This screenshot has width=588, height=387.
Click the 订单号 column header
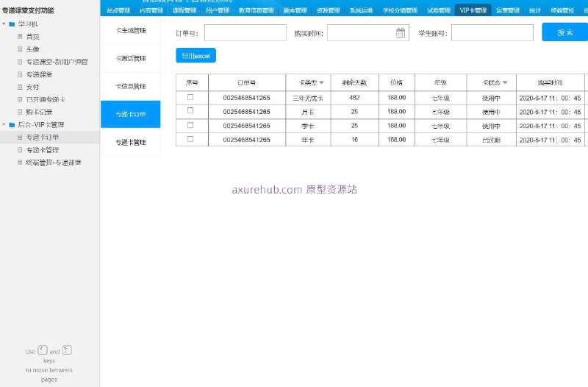pyautogui.click(x=247, y=82)
